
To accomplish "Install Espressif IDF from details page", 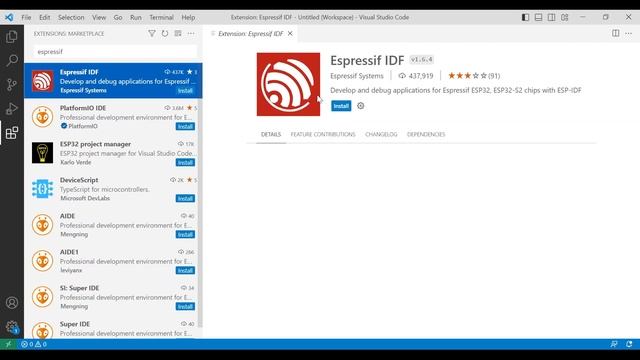I will (x=341, y=106).
